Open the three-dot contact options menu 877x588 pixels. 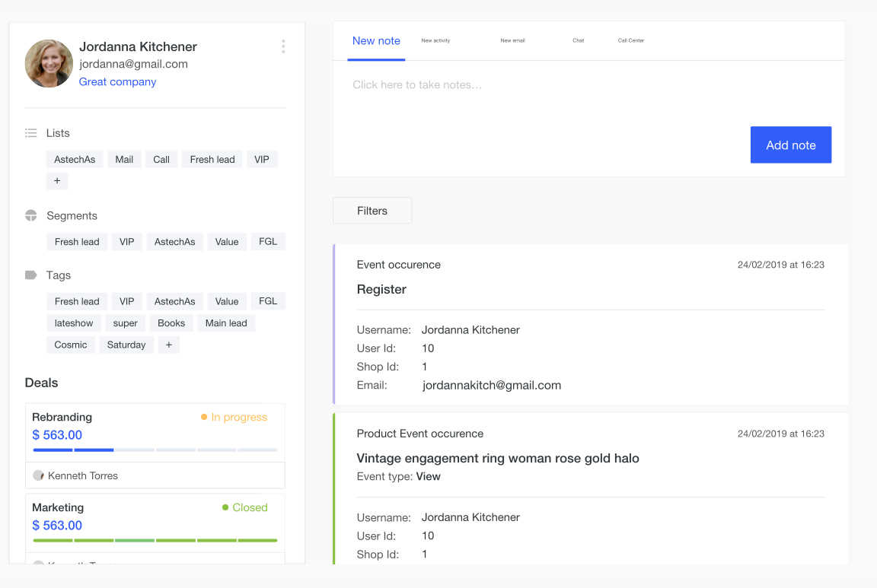pyautogui.click(x=283, y=46)
